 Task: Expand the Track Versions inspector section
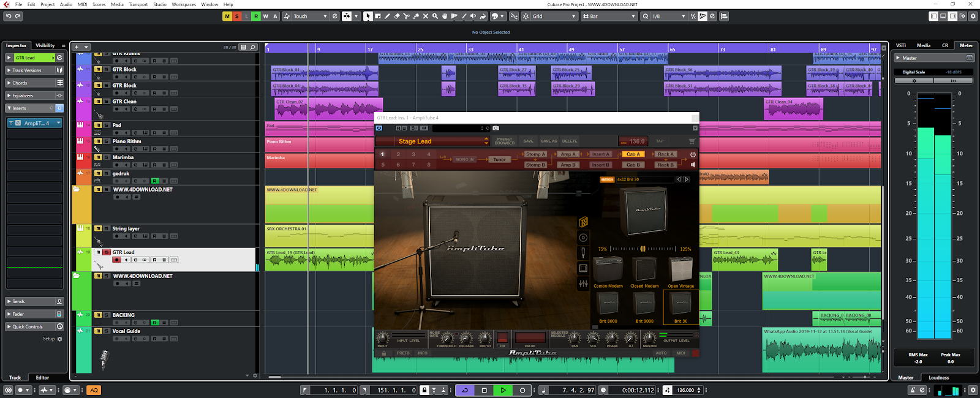click(x=34, y=70)
